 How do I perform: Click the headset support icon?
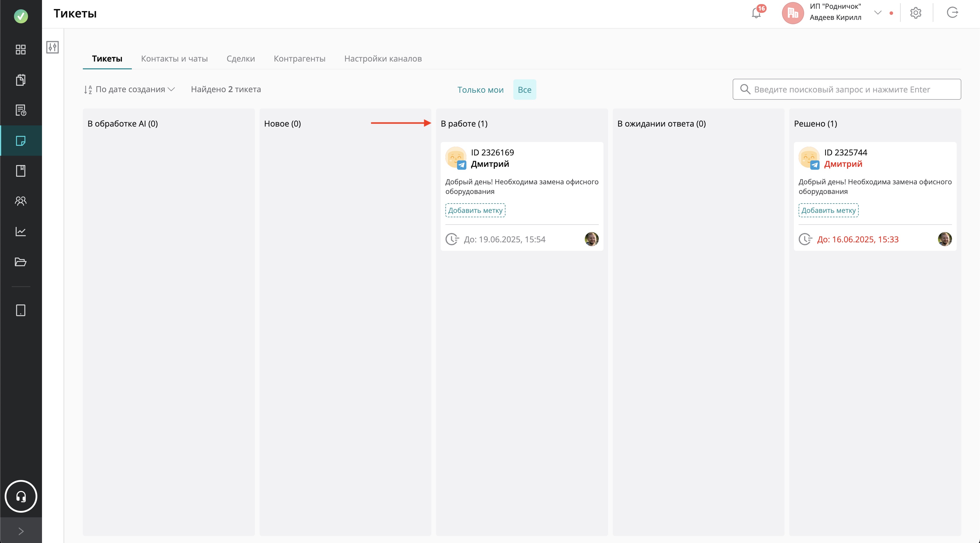21,496
